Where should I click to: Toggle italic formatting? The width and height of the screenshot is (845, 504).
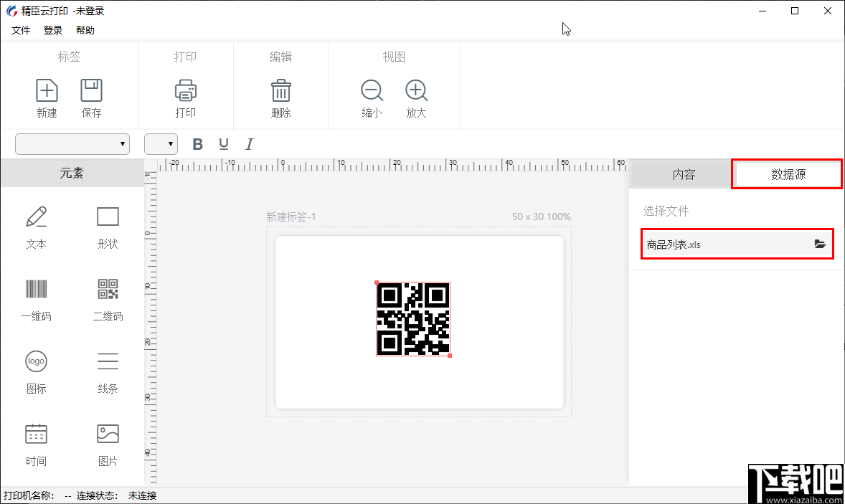(249, 143)
